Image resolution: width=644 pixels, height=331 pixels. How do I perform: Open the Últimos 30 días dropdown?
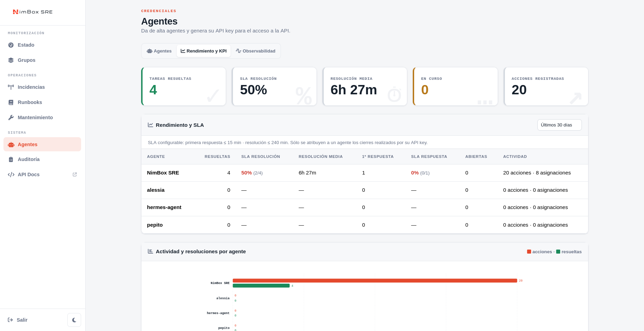click(x=559, y=125)
